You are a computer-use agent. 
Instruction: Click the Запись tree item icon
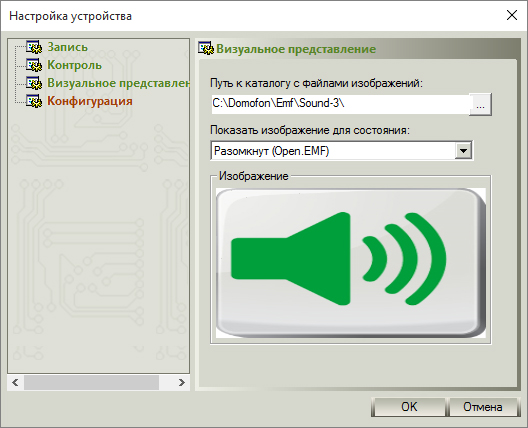pyautogui.click(x=34, y=47)
